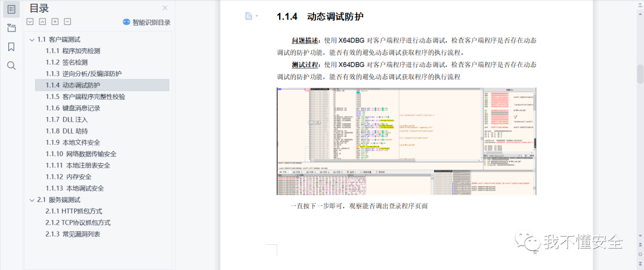
Task: Expand all outline levels with plus icon
Action: coord(55,21)
